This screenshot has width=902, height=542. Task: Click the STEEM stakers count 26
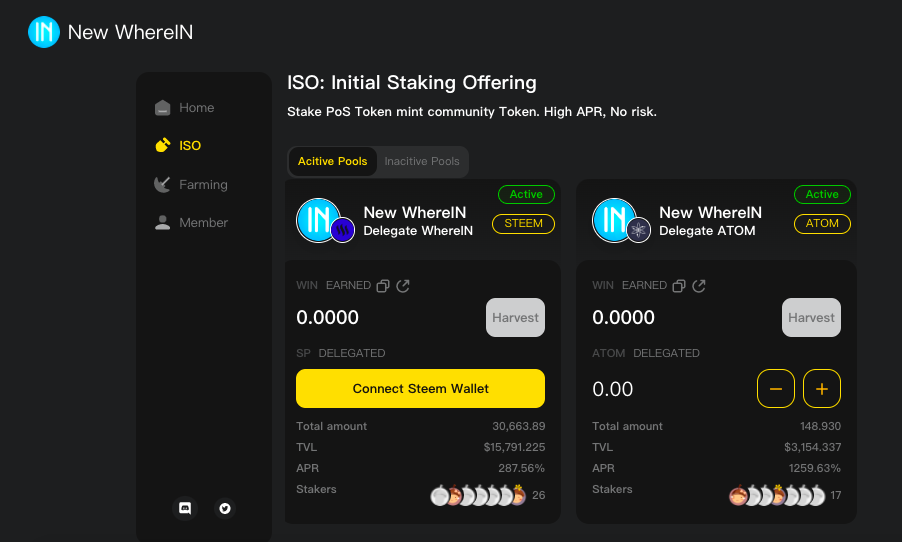pos(538,495)
